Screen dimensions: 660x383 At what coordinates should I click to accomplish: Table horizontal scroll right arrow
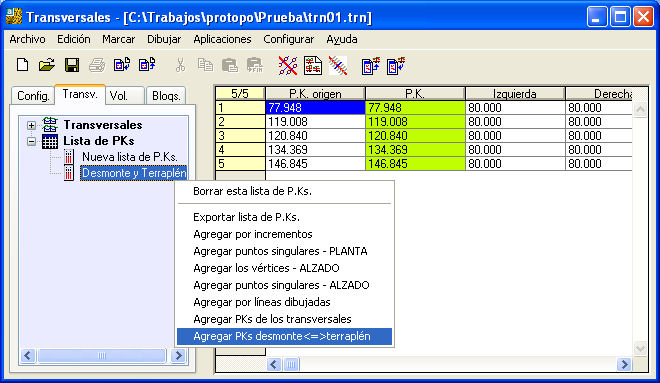tap(624, 364)
